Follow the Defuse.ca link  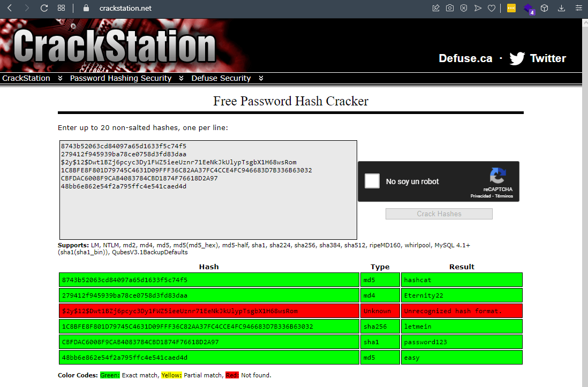[465, 58]
